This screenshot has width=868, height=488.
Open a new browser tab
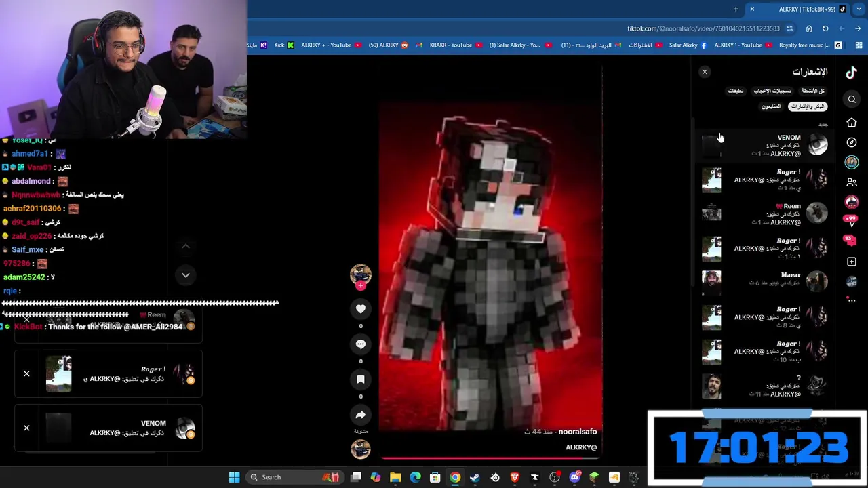(736, 9)
